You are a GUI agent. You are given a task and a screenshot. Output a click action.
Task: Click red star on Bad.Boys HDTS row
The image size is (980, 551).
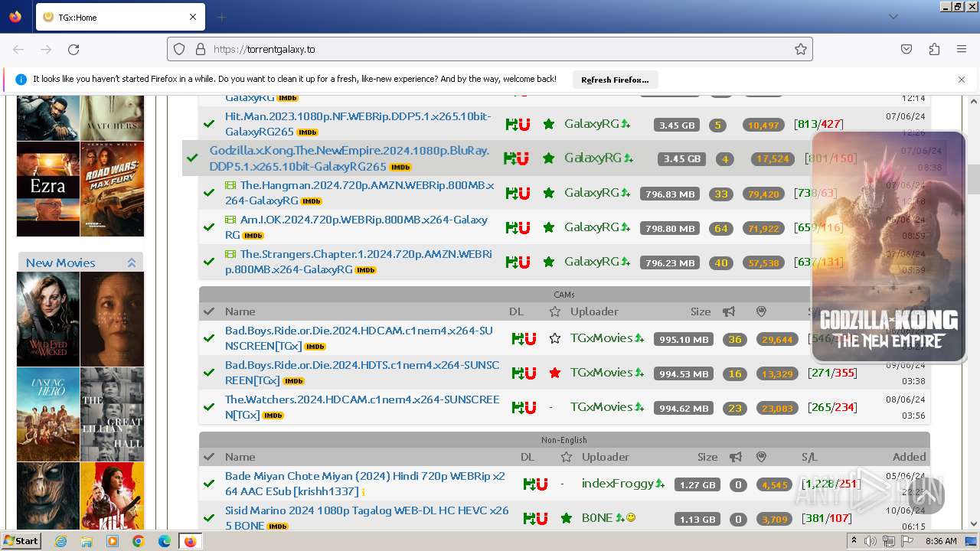coord(555,373)
